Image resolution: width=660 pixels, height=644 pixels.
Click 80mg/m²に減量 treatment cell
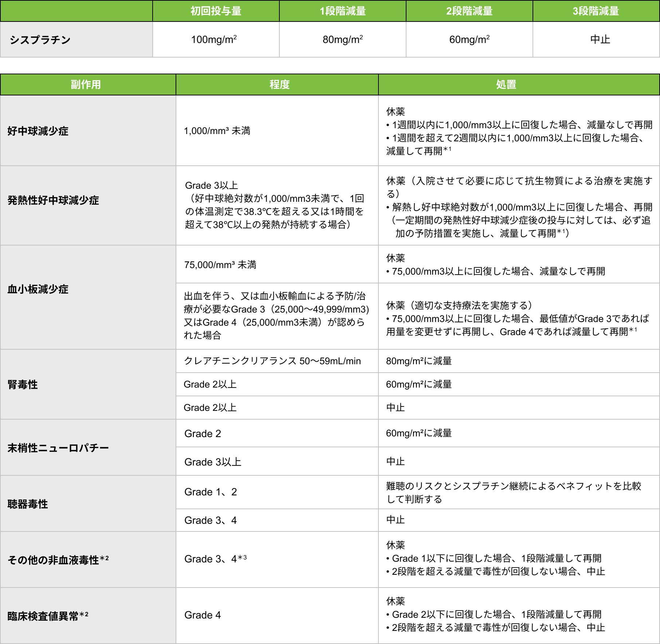point(519,361)
